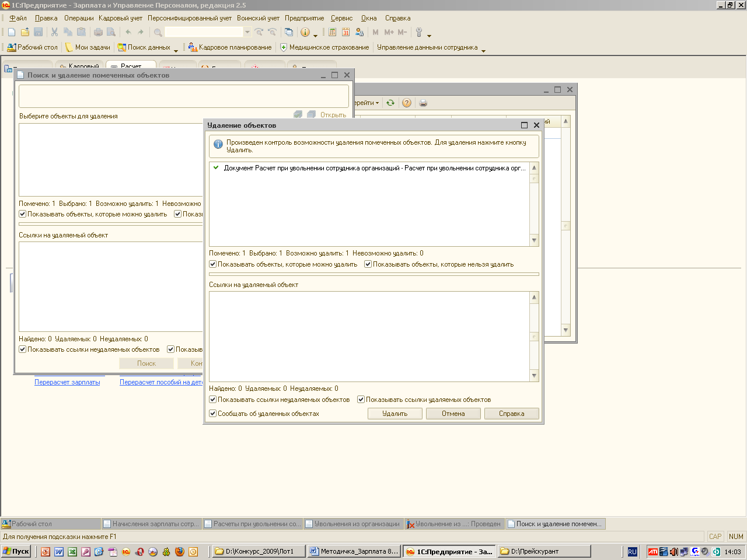Image resolution: width=747 pixels, height=560 pixels.
Task: Click the RU language indicator in tray
Action: pyautogui.click(x=632, y=551)
